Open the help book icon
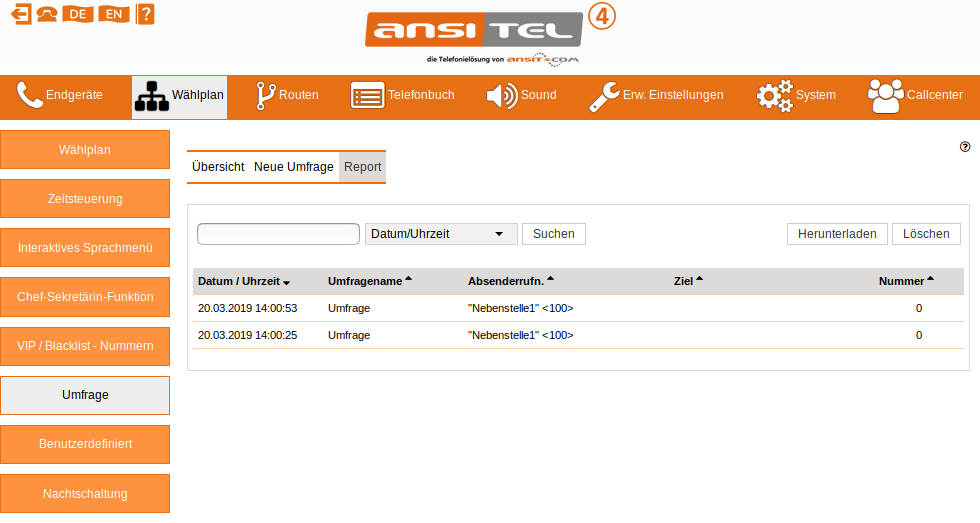This screenshot has height=523, width=980. tap(145, 14)
